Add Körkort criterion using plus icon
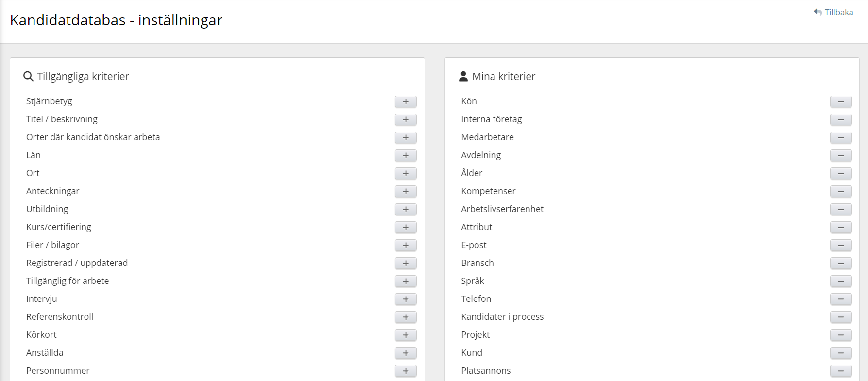 coord(406,335)
